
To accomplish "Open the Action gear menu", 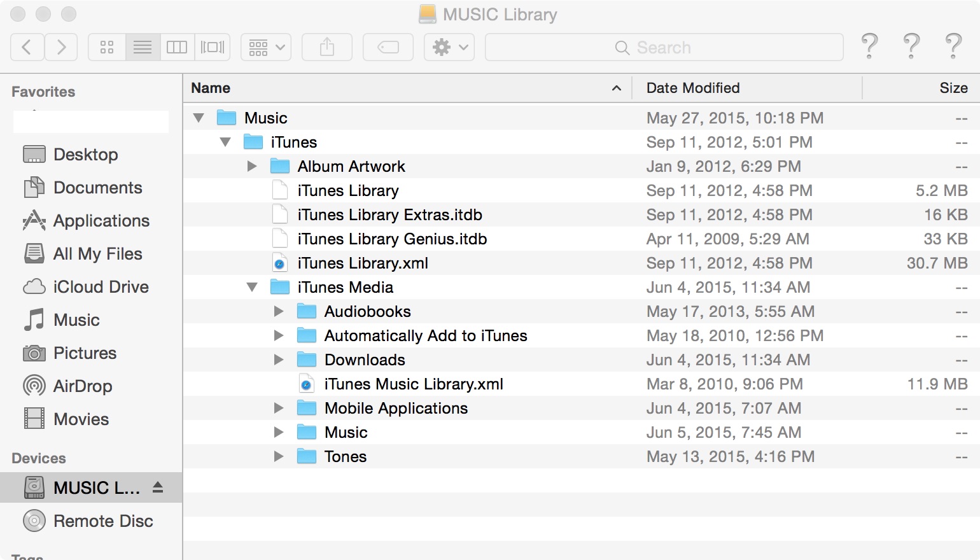I will [x=449, y=47].
